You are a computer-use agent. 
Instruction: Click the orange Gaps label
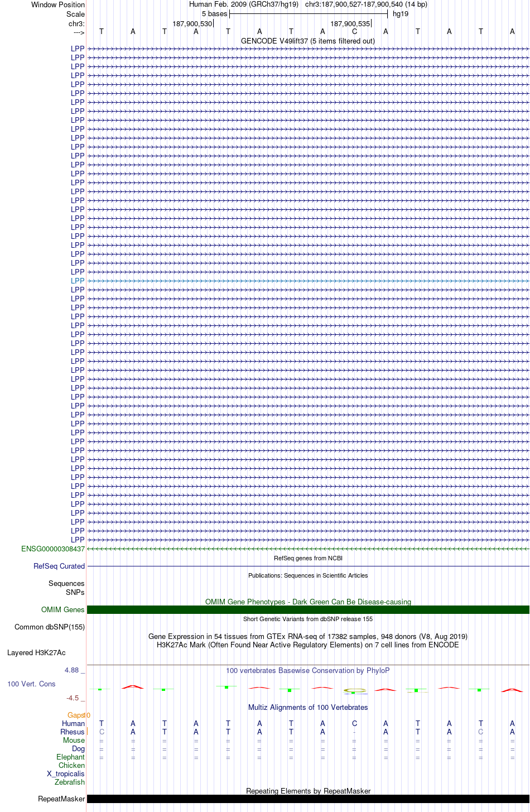tap(76, 715)
